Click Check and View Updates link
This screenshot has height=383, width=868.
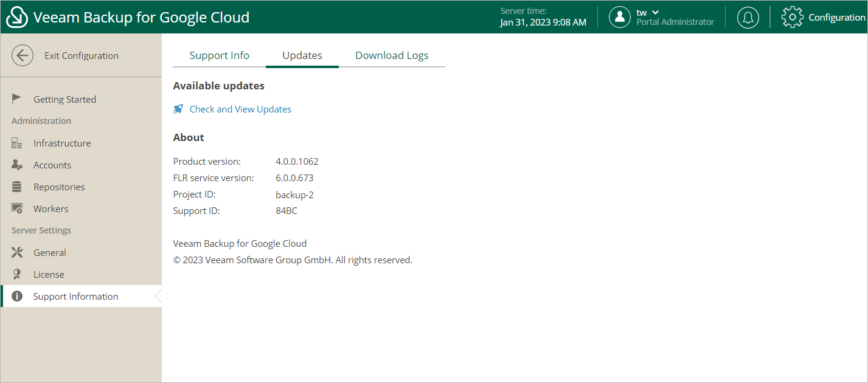240,109
